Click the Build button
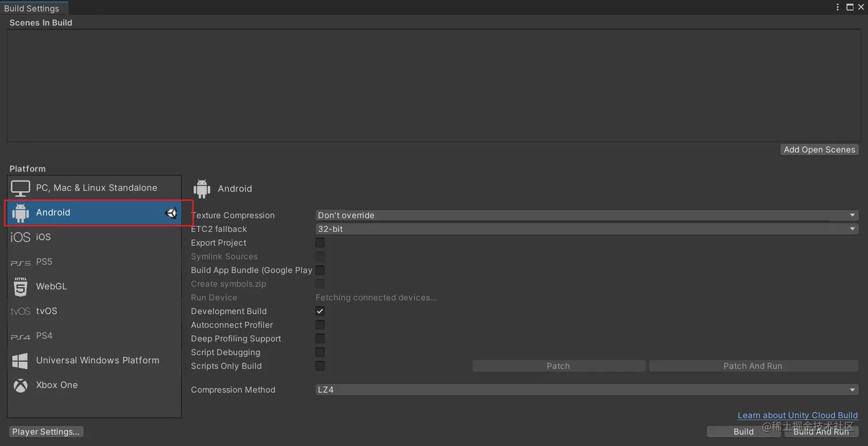Screen dimensions: 868x446 [743, 432]
